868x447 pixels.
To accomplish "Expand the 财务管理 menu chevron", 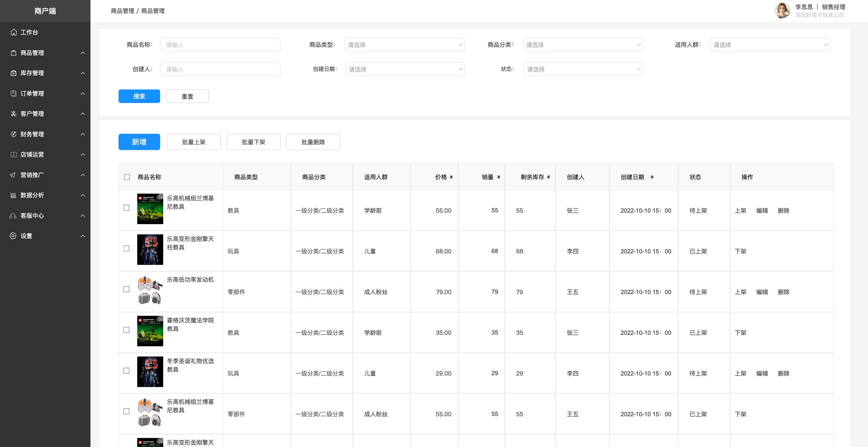I will pos(83,134).
